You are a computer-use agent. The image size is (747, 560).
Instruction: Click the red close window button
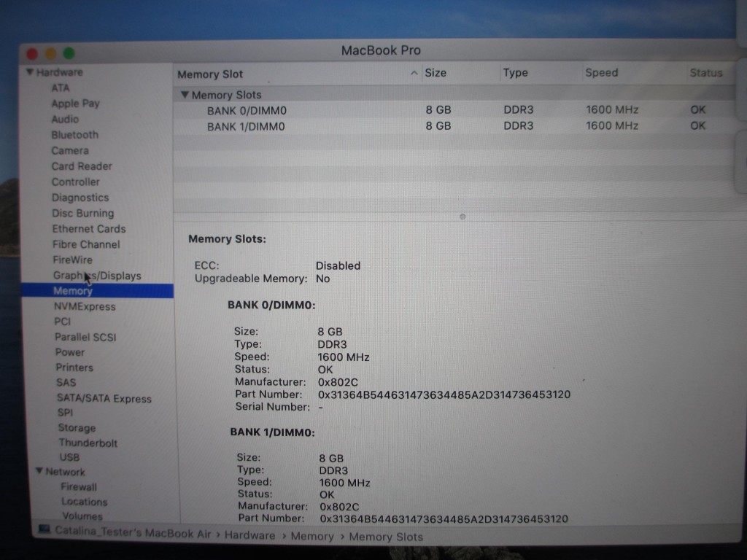click(x=32, y=54)
